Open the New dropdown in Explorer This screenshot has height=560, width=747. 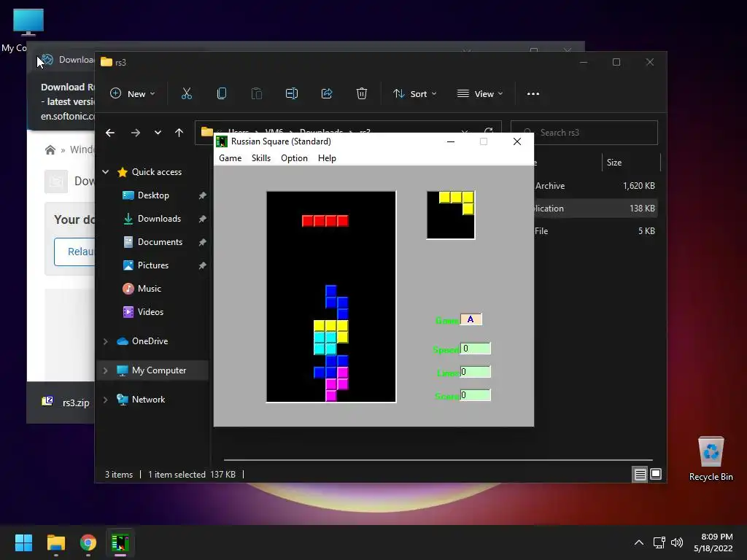133,94
